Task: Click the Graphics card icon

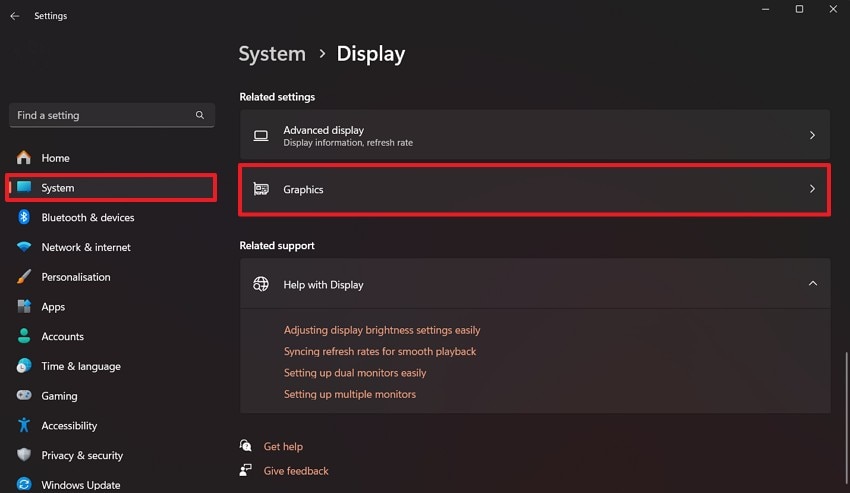Action: click(x=261, y=189)
